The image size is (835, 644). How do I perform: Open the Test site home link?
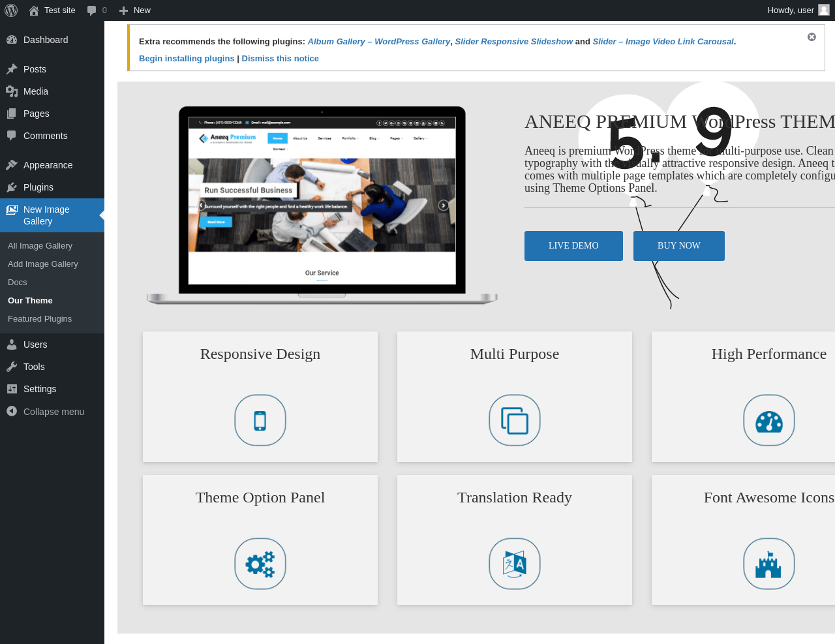(52, 10)
